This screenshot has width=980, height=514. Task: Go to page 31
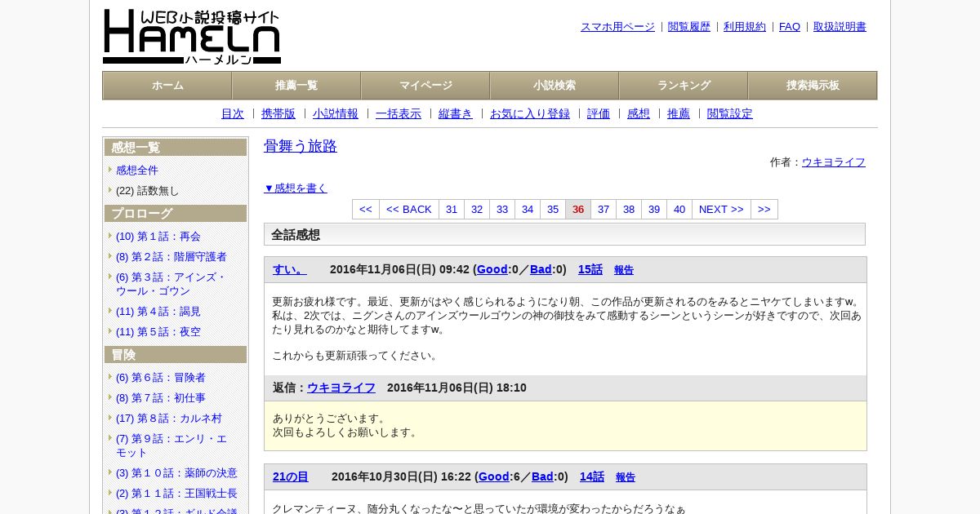pos(452,209)
